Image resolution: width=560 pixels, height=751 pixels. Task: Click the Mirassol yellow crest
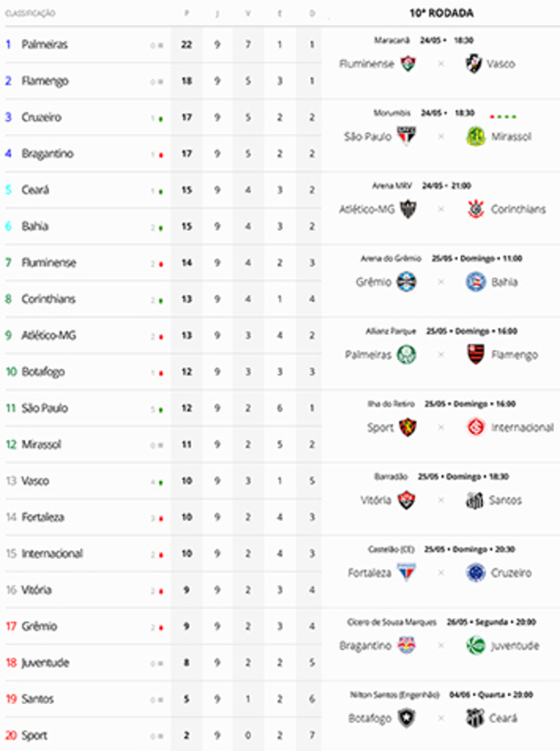tap(476, 136)
